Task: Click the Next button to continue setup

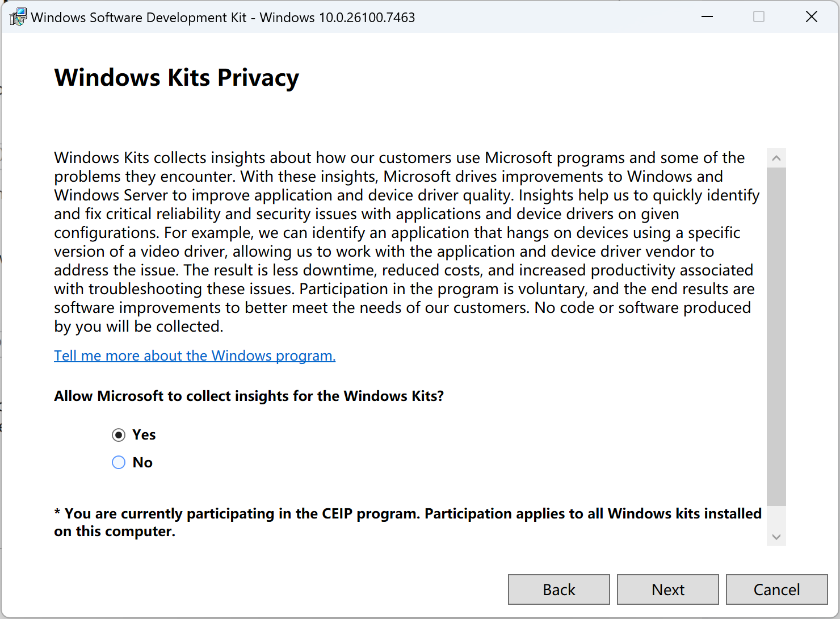Action: tap(667, 589)
